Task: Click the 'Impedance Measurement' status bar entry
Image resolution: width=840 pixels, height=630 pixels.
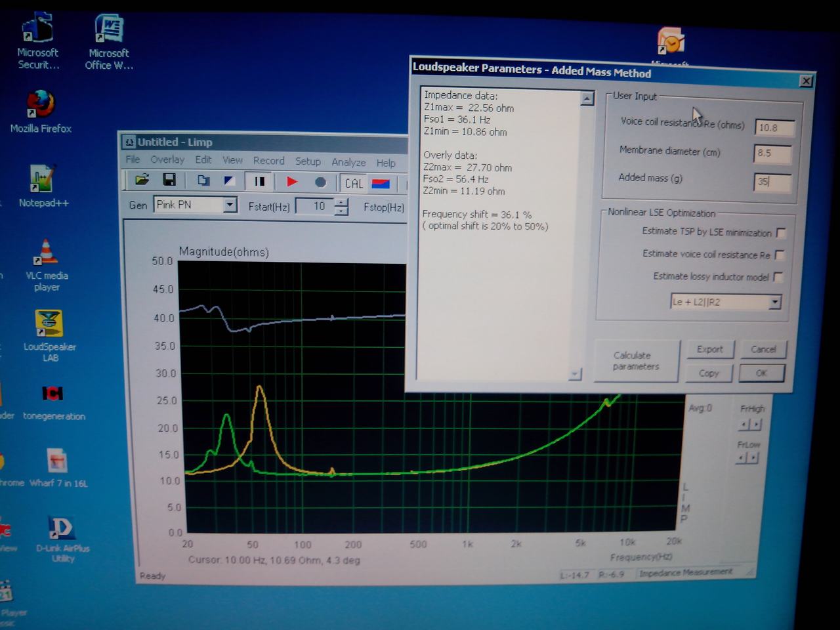Action: point(685,572)
